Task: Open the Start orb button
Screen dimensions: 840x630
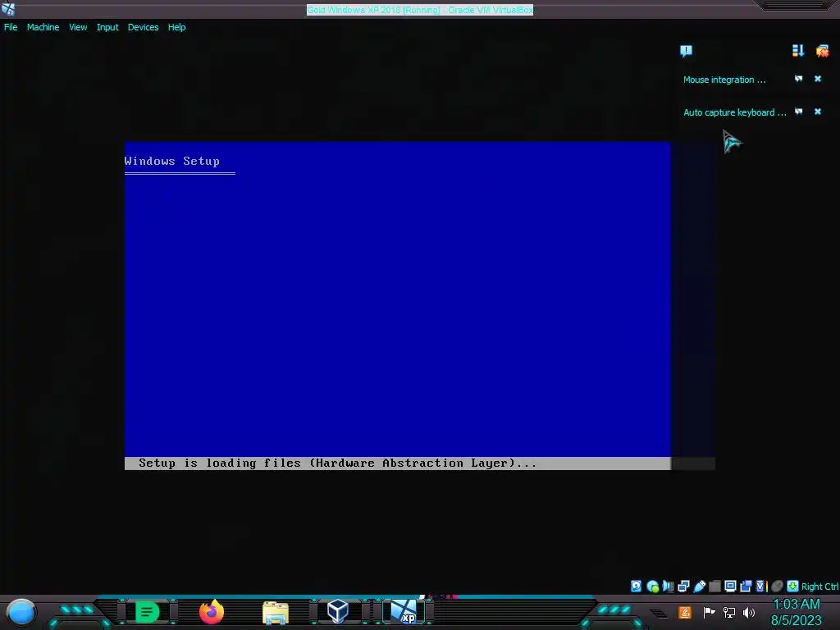Action: pyautogui.click(x=21, y=612)
